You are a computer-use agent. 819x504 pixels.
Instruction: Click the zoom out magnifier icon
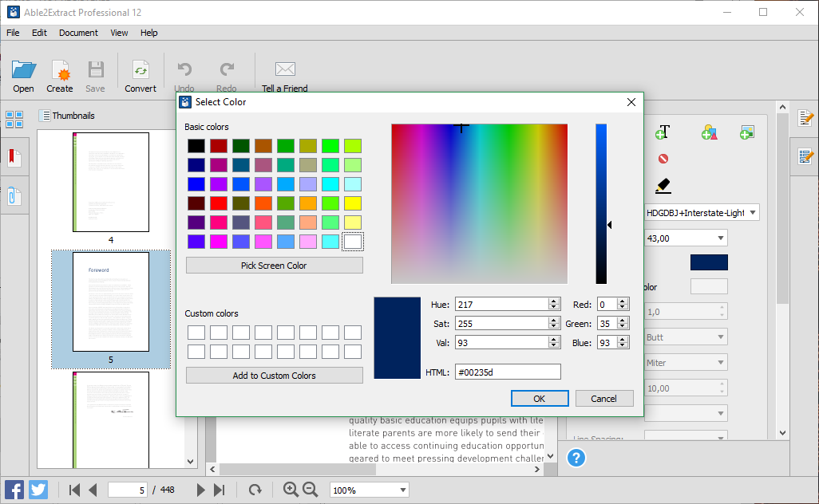[311, 490]
